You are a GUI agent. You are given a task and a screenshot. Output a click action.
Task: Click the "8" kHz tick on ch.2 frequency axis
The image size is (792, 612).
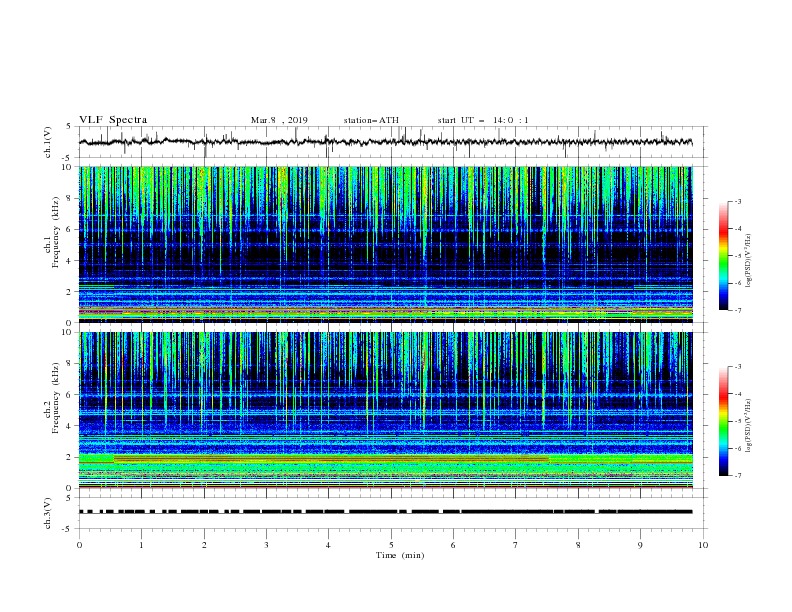click(x=69, y=364)
